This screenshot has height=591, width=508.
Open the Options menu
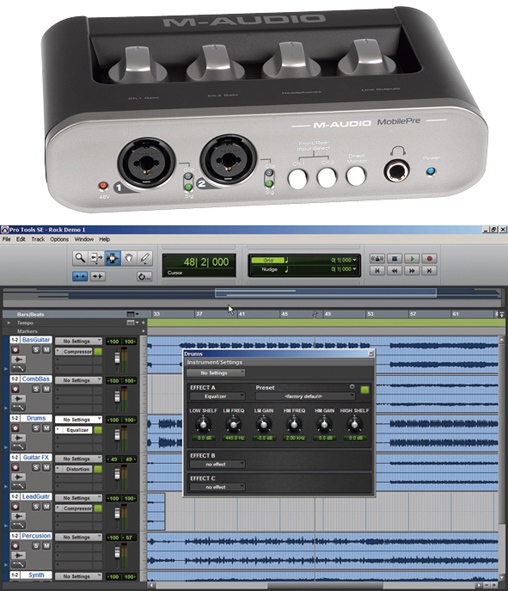(59, 239)
